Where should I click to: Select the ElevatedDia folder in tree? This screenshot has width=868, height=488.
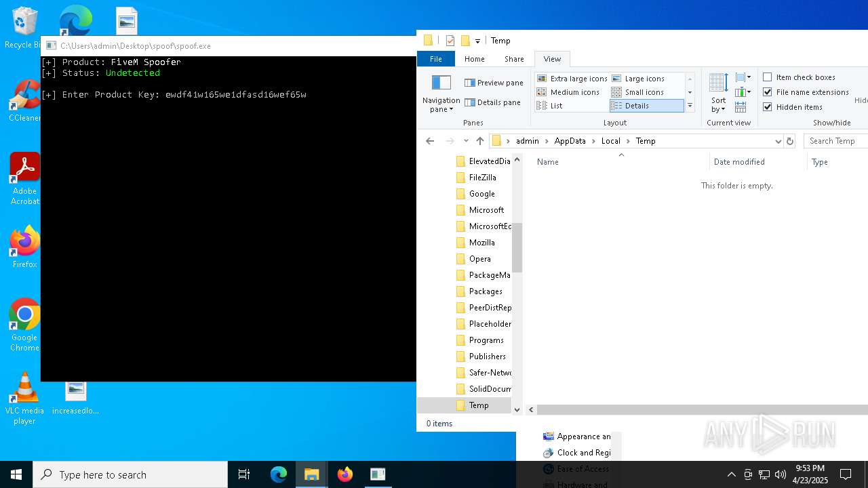(x=483, y=161)
